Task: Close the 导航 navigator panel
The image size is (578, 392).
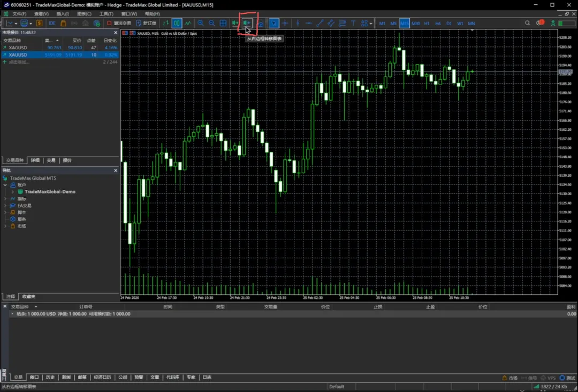Action: 116,170
